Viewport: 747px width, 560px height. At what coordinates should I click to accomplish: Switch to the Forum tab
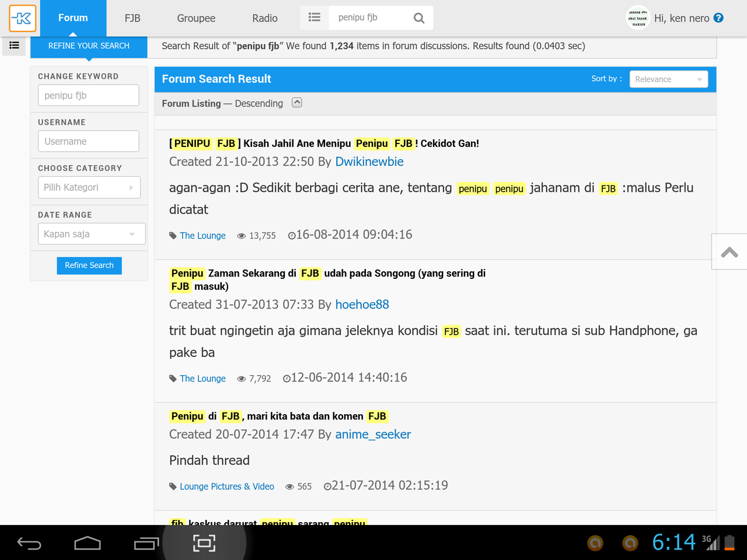73,18
